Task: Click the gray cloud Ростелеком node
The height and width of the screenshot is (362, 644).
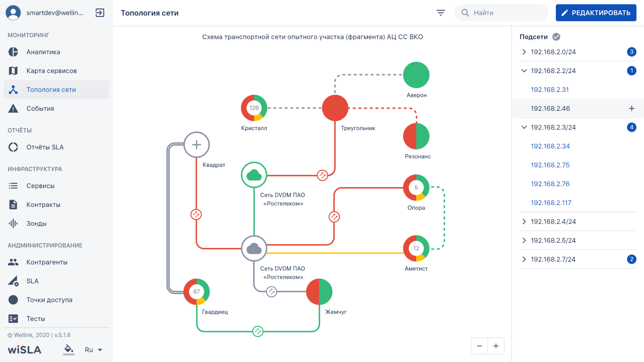Action: pos(254,249)
